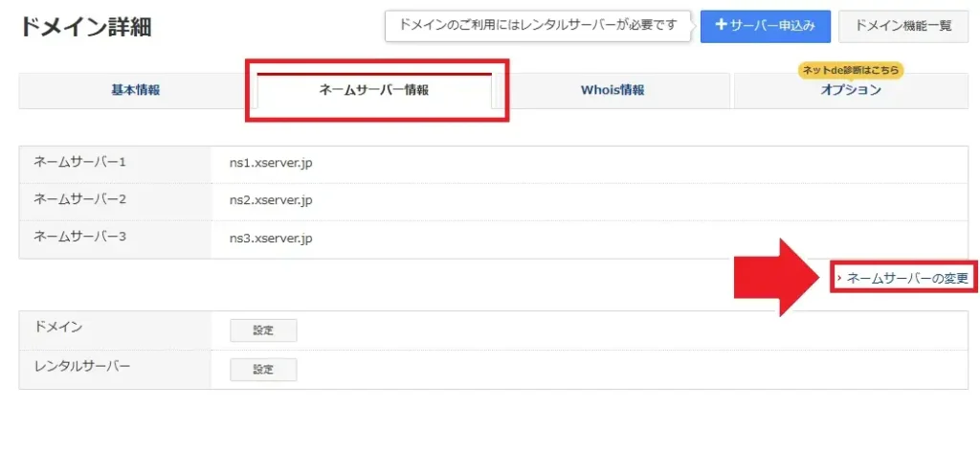Click the レンタルサーバー row label

tap(82, 365)
